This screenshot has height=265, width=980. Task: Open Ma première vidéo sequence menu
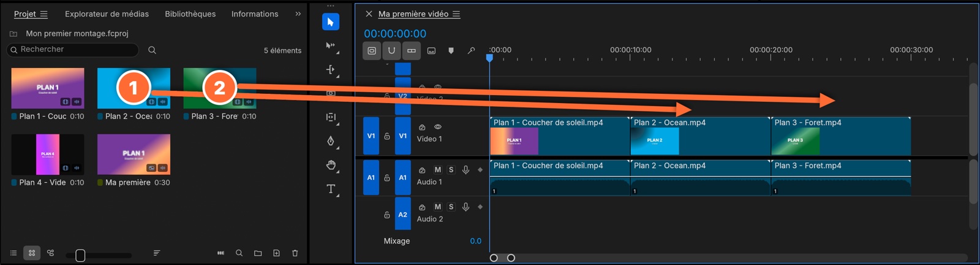(x=456, y=14)
